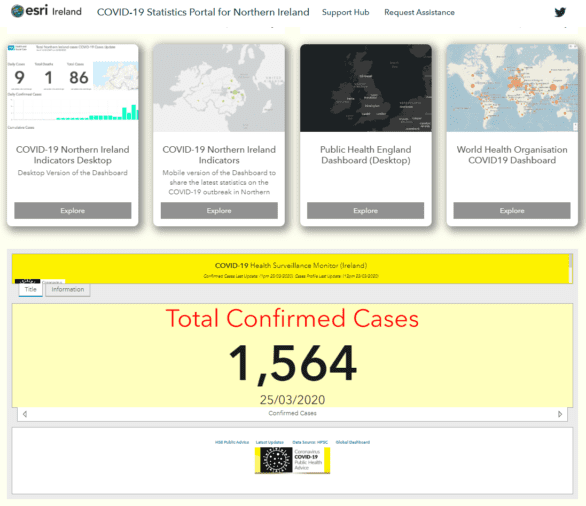
Task: Explore the Public Health England Dashboard
Action: coord(366,210)
